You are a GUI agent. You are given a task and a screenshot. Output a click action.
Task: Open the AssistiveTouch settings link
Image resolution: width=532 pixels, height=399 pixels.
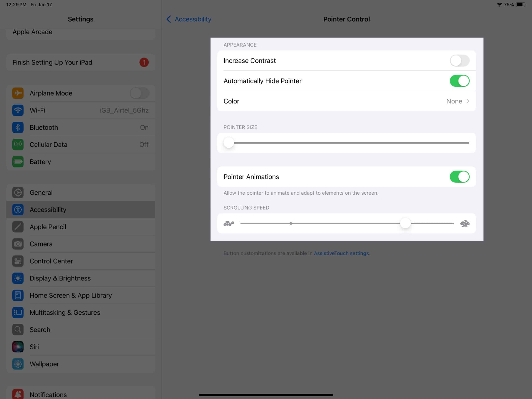coord(341,253)
